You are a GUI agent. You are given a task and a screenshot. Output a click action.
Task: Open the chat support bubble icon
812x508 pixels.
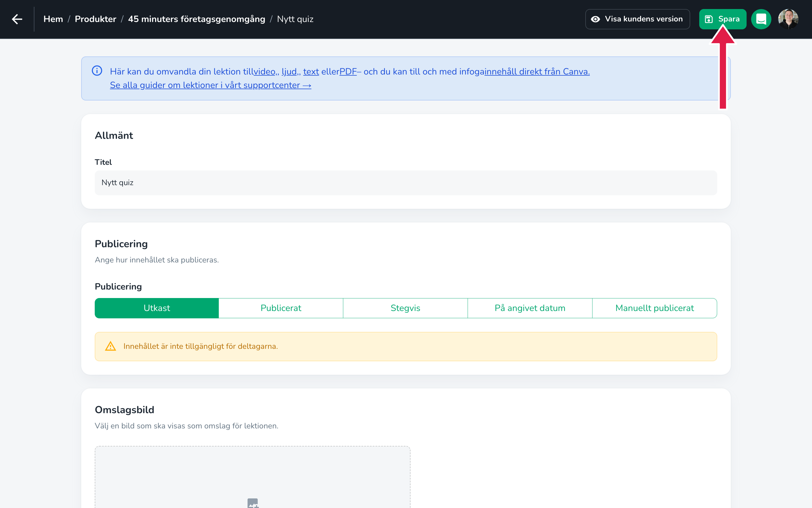coord(761,19)
